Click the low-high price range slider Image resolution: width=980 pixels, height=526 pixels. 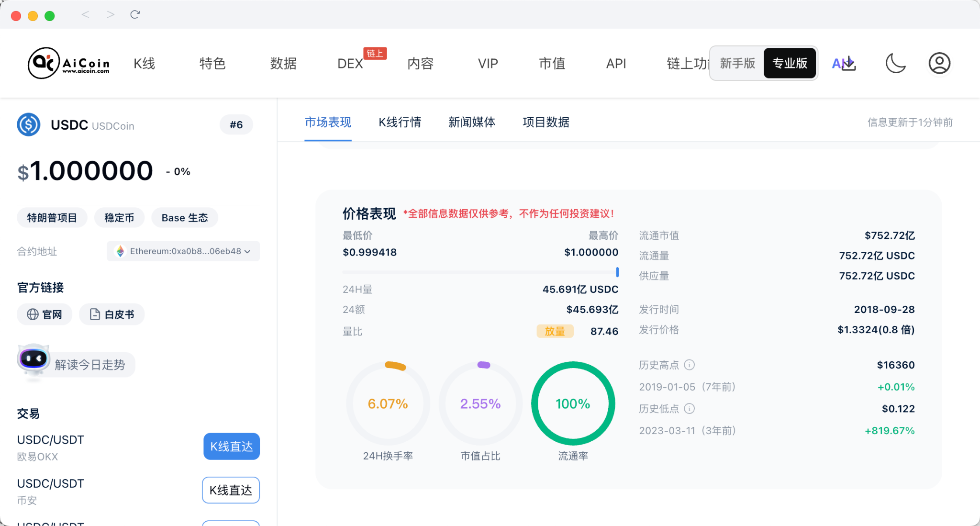click(480, 272)
